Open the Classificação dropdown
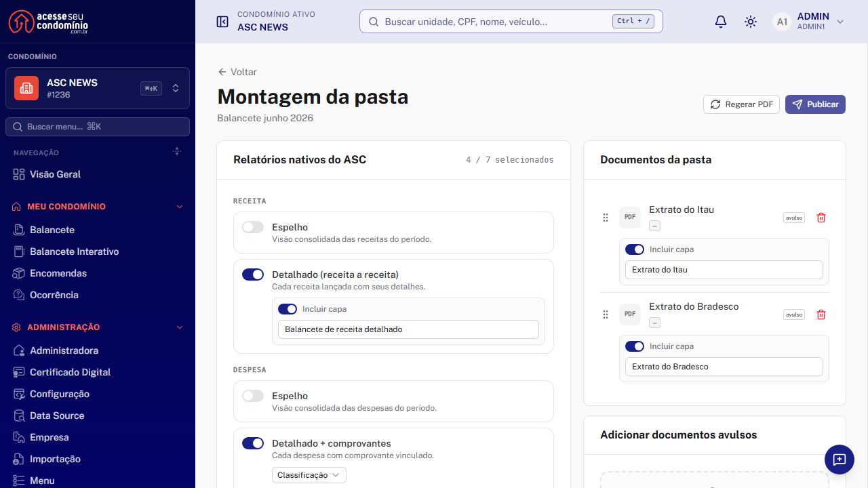This screenshot has height=488, width=868. tap(309, 475)
